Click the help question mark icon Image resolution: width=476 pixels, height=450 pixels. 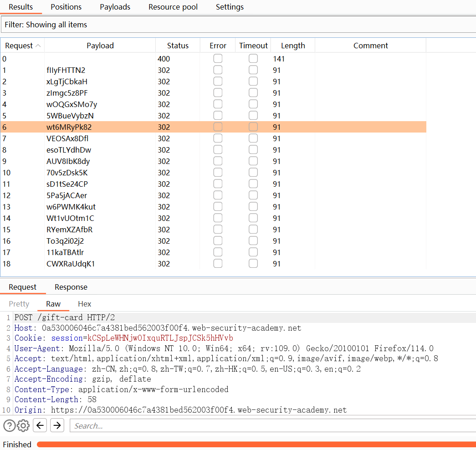(9, 426)
